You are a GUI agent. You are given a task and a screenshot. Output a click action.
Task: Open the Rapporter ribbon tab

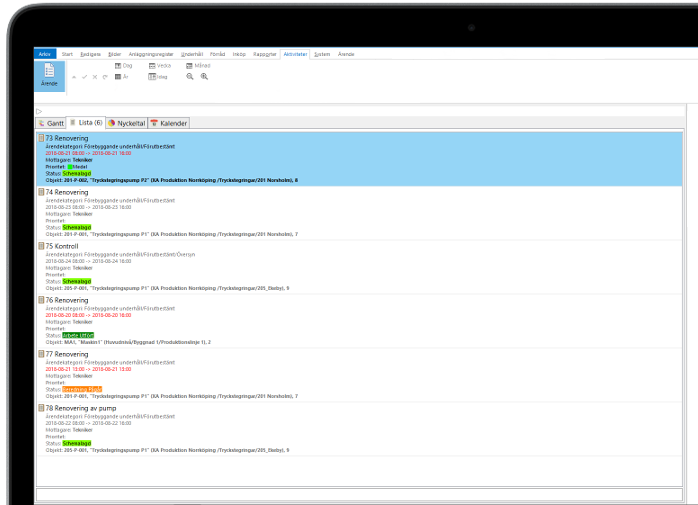coord(265,54)
